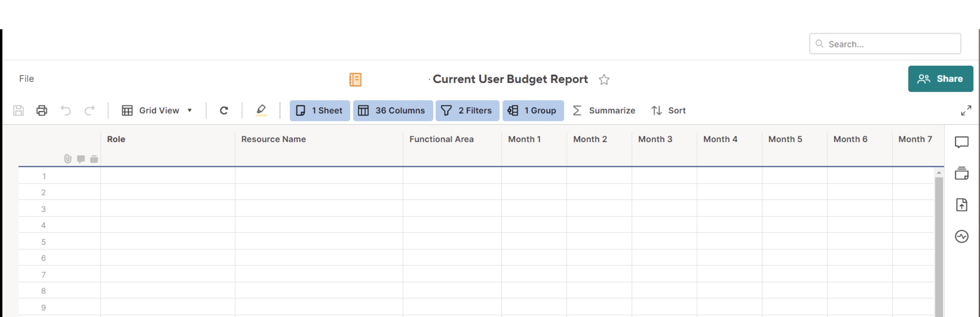Select the Role column header
This screenshot has height=317, width=980.
pos(168,149)
